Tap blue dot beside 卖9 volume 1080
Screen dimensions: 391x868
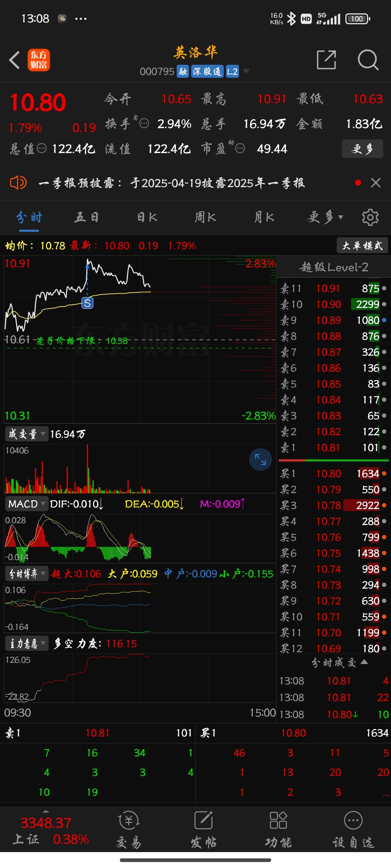click(x=384, y=320)
